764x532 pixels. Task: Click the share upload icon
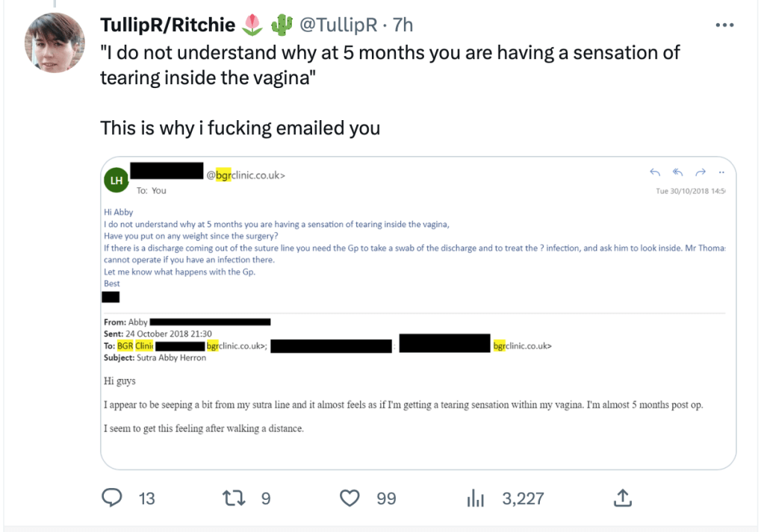624,498
